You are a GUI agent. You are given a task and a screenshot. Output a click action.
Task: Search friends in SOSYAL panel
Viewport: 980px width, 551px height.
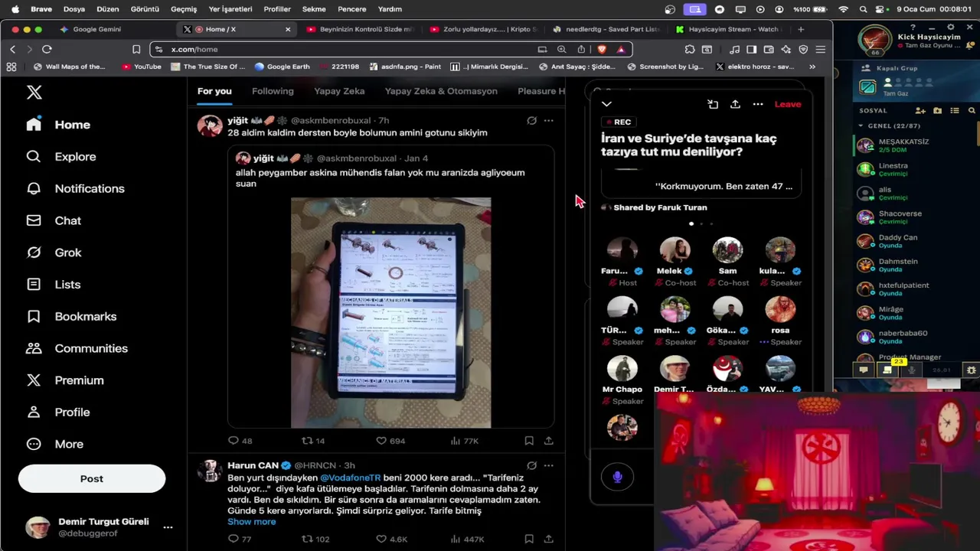coord(972,110)
